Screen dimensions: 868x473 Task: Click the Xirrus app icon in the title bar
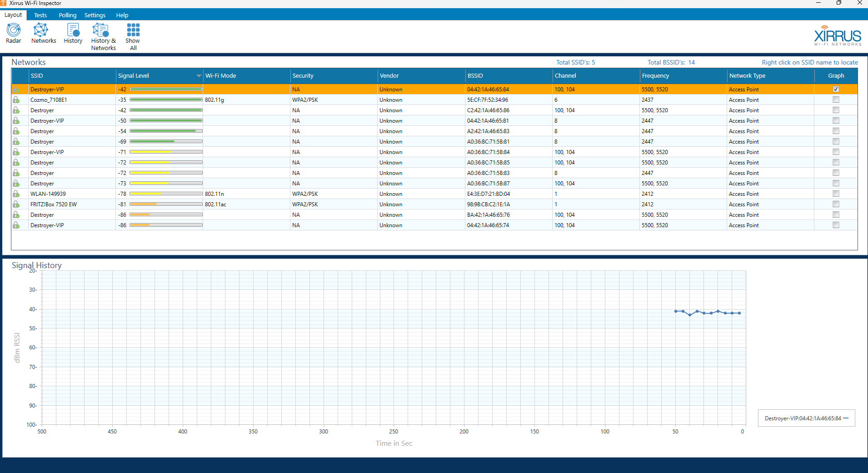click(3, 3)
